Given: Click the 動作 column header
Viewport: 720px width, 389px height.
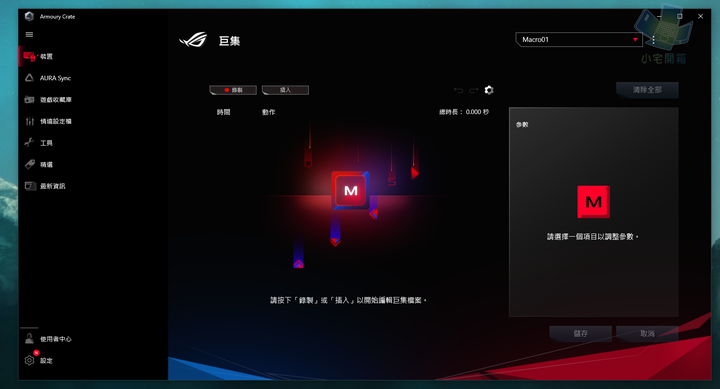Looking at the screenshot, I should (269, 112).
